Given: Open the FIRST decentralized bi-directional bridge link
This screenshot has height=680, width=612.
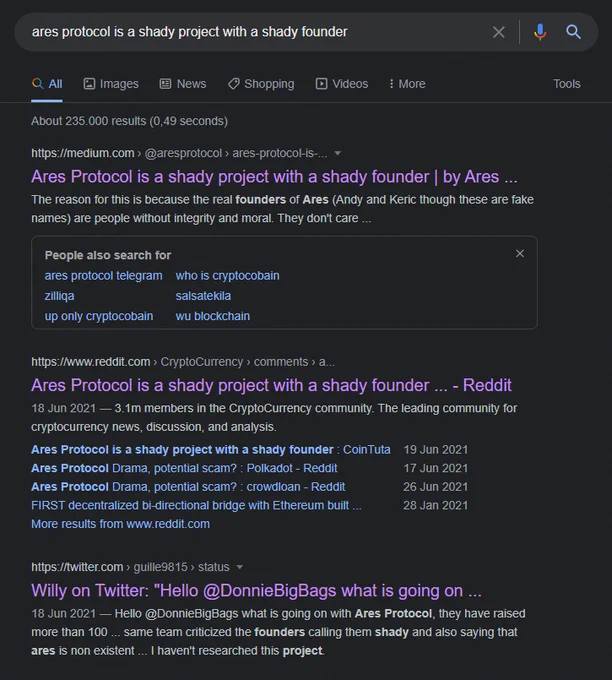Looking at the screenshot, I should click(x=196, y=506).
